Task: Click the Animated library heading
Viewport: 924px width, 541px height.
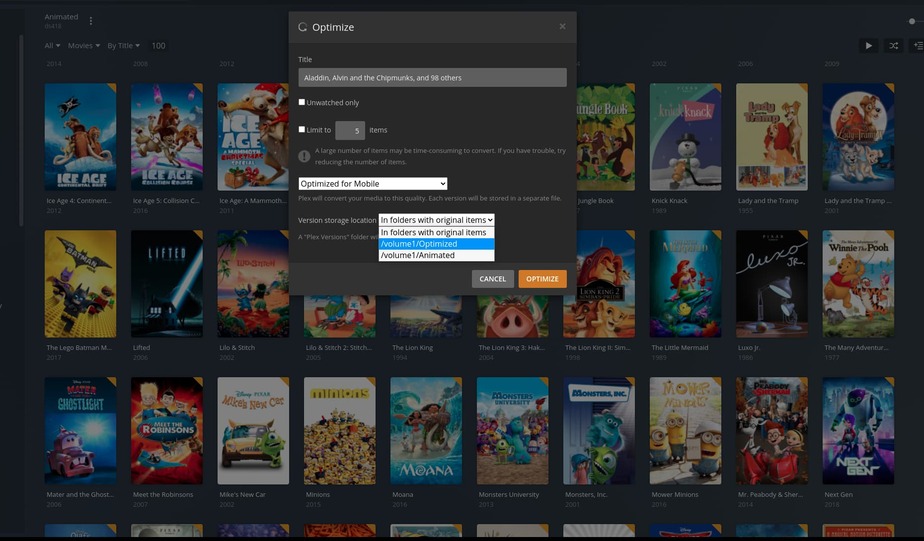Action: 61,17
